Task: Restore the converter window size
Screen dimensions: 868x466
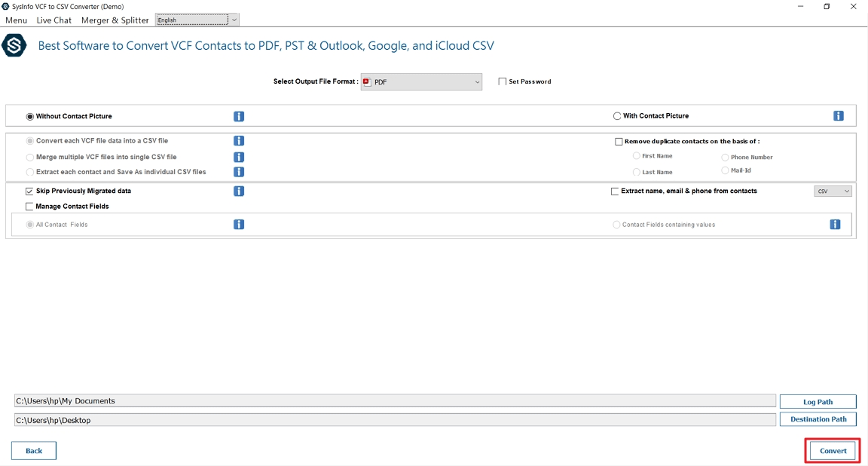Action: click(x=827, y=7)
